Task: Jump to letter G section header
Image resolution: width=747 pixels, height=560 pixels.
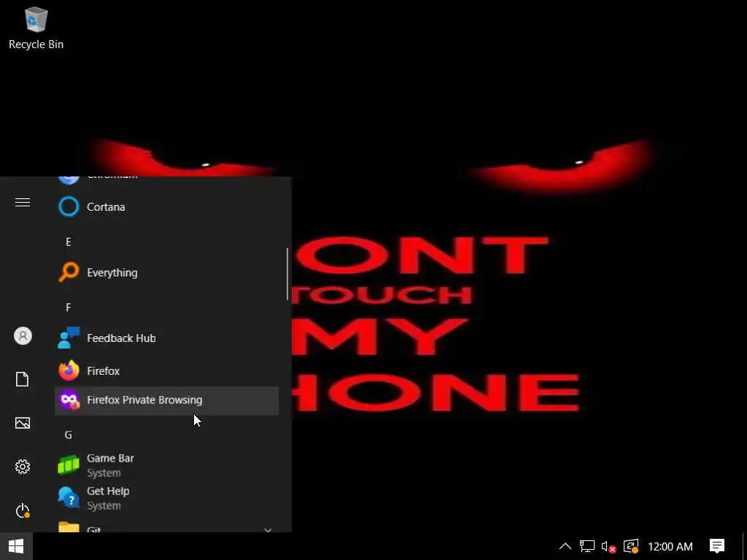Action: click(x=68, y=435)
